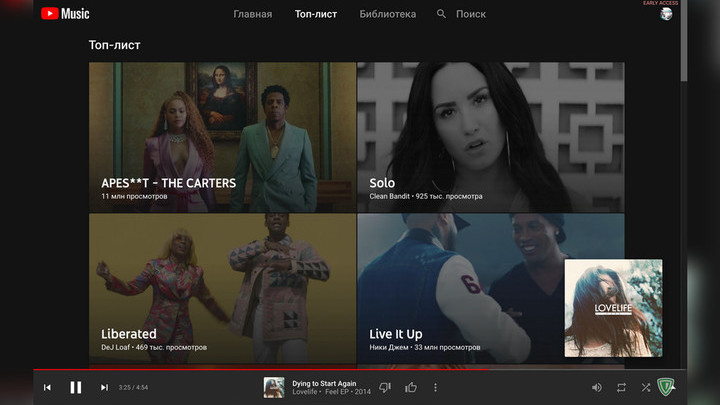Dislike the current song
Screen dimensions: 720x405
[385, 388]
